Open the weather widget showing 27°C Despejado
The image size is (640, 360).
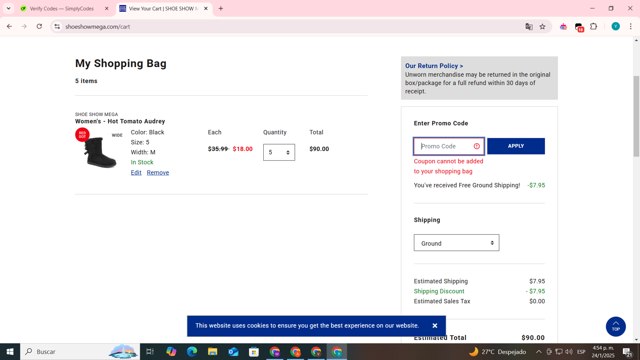498,351
